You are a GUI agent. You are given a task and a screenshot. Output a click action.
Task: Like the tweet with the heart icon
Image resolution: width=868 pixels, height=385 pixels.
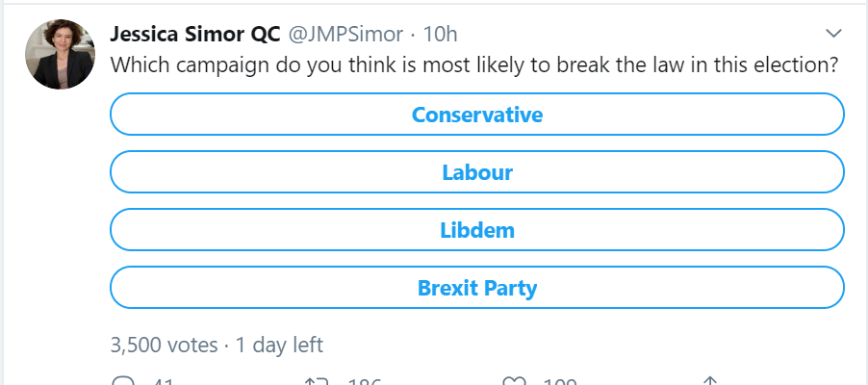pos(515,382)
